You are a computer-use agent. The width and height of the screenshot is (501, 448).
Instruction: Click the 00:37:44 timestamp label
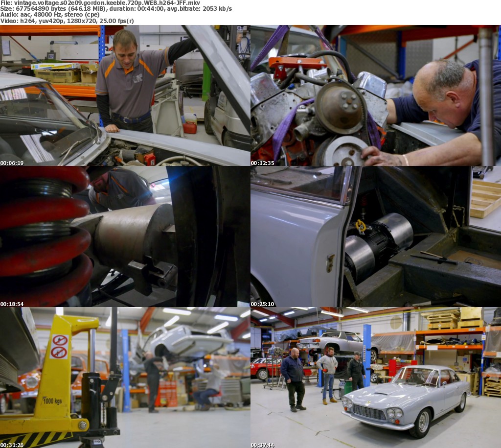[x=262, y=445]
